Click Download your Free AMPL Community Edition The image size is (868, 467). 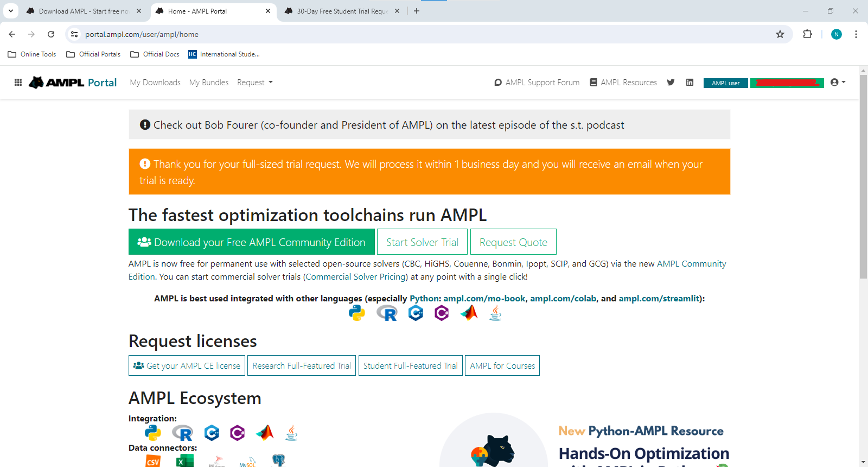tap(252, 242)
